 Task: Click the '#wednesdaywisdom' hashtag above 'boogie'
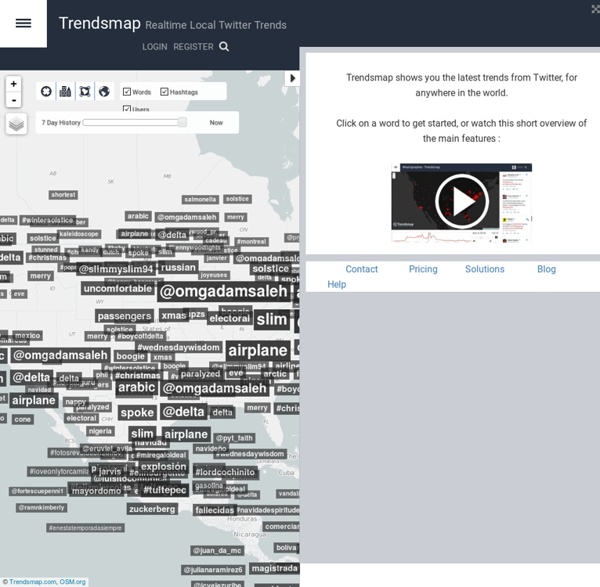[178, 347]
